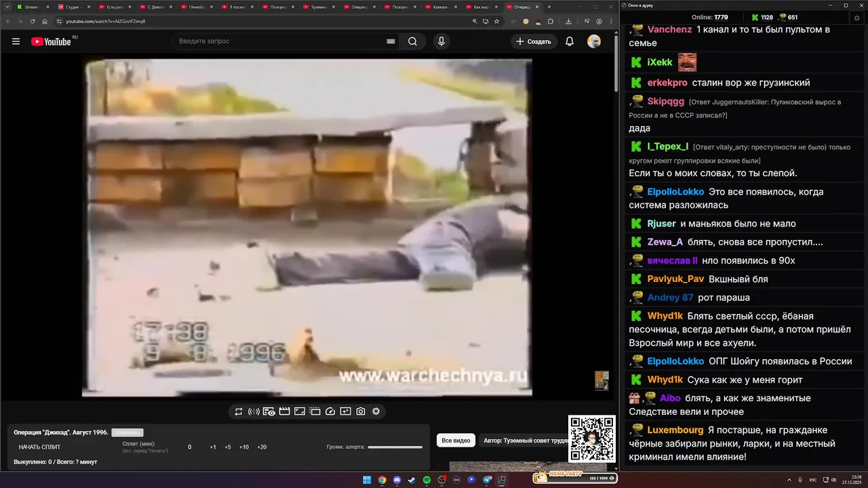
Task: Open the Windows Start menu
Action: coord(367,480)
